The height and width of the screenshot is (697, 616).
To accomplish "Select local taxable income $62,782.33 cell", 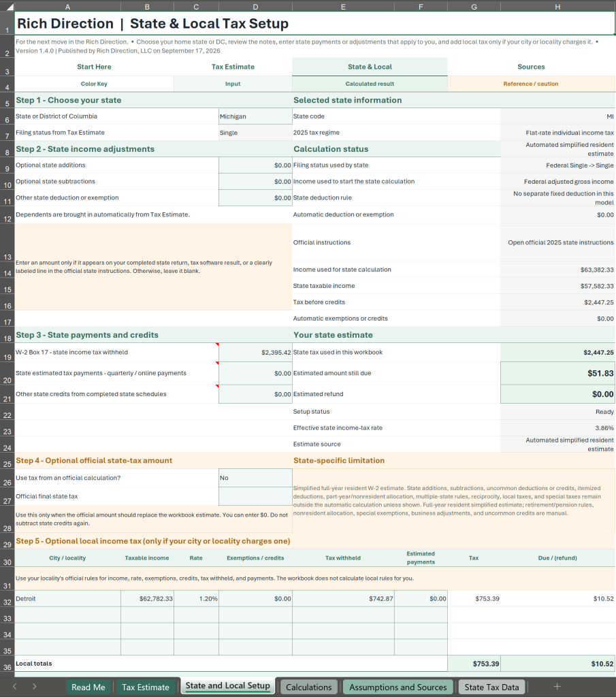I will point(147,598).
